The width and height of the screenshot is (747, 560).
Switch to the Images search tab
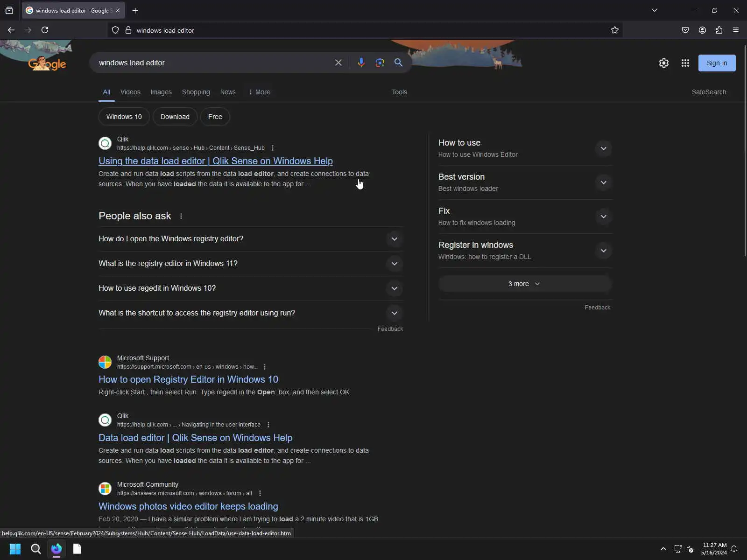161,92
